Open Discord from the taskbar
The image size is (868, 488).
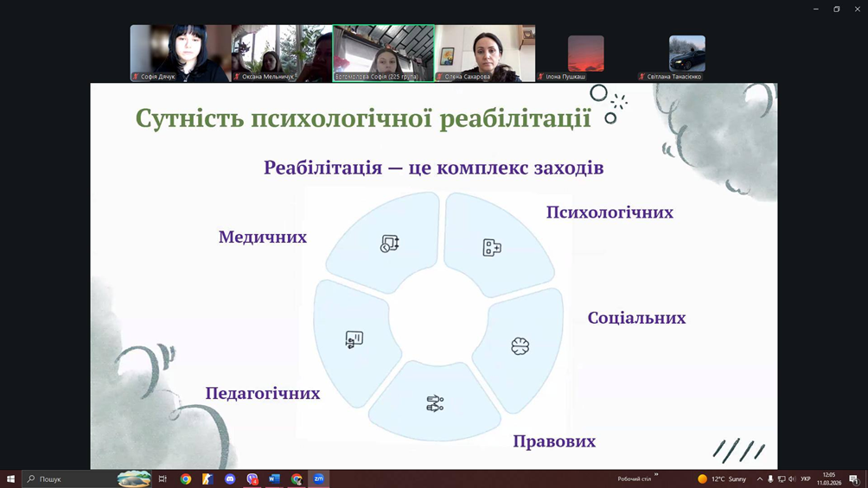(230, 479)
